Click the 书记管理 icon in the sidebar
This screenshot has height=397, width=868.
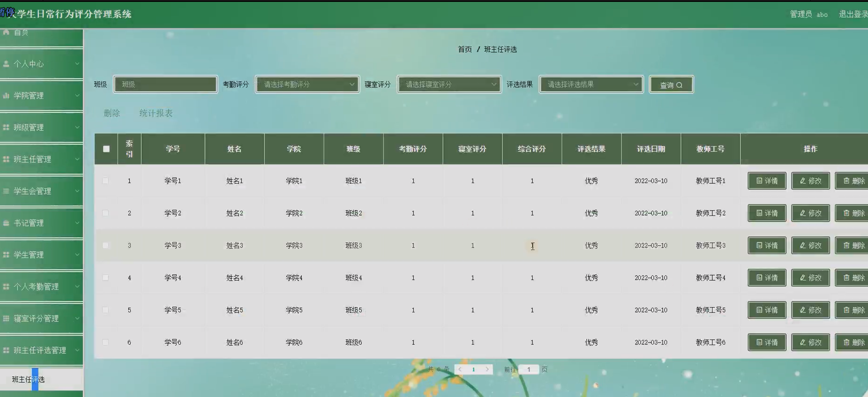tap(6, 223)
